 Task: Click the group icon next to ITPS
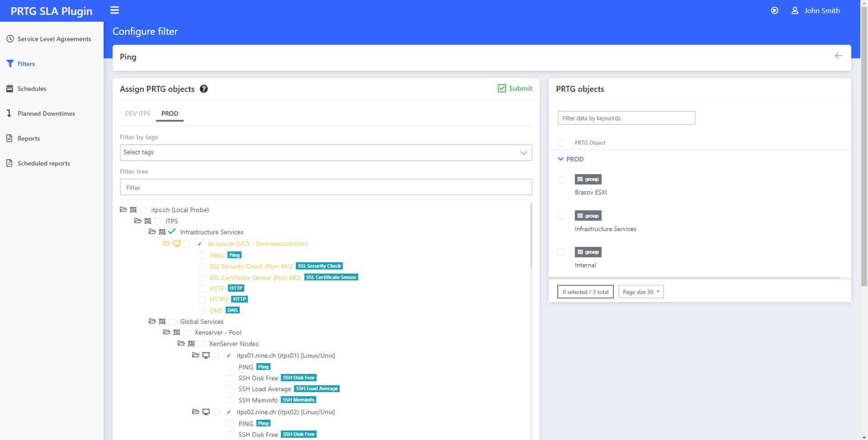tap(147, 221)
